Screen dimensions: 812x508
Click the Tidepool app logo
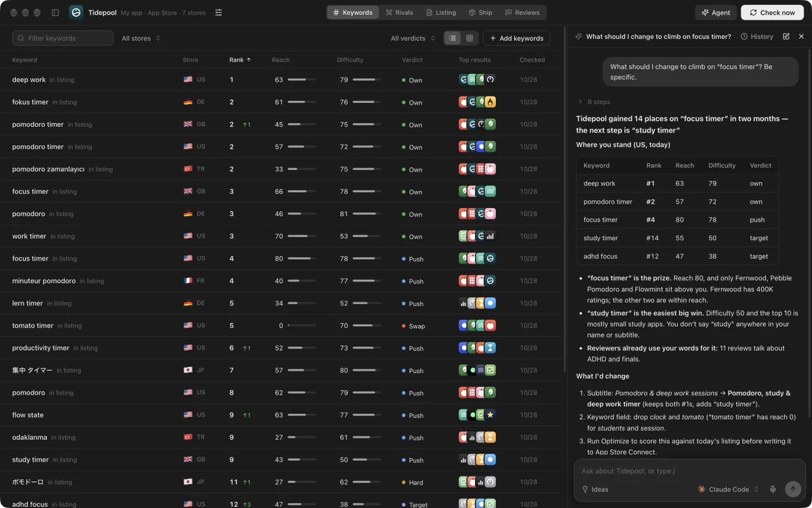76,12
